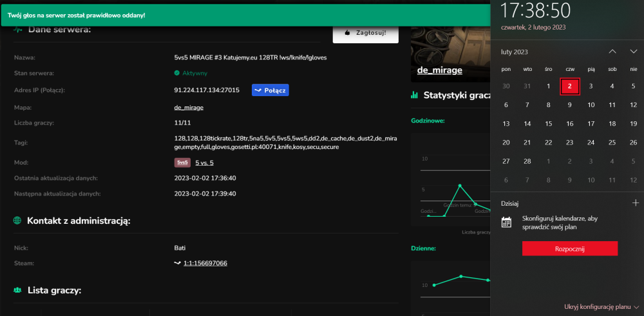Open the de_mirage map link in server data
The width and height of the screenshot is (644, 316).
click(189, 108)
